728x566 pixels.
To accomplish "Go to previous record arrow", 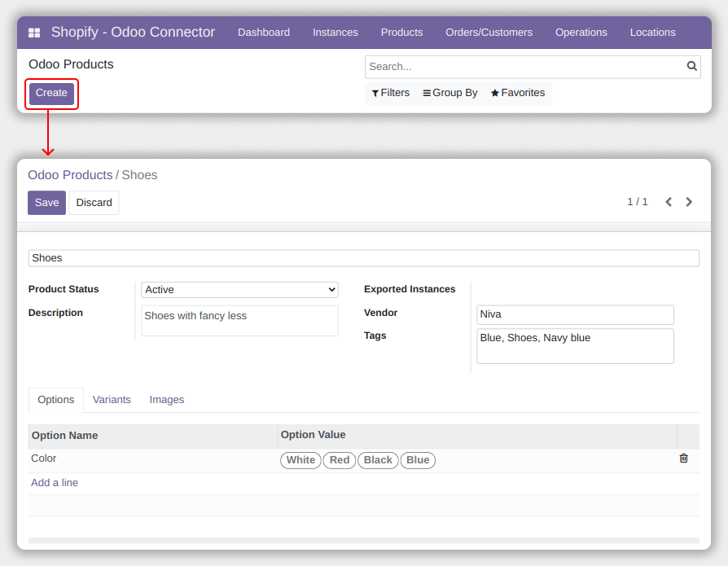I will [x=669, y=202].
